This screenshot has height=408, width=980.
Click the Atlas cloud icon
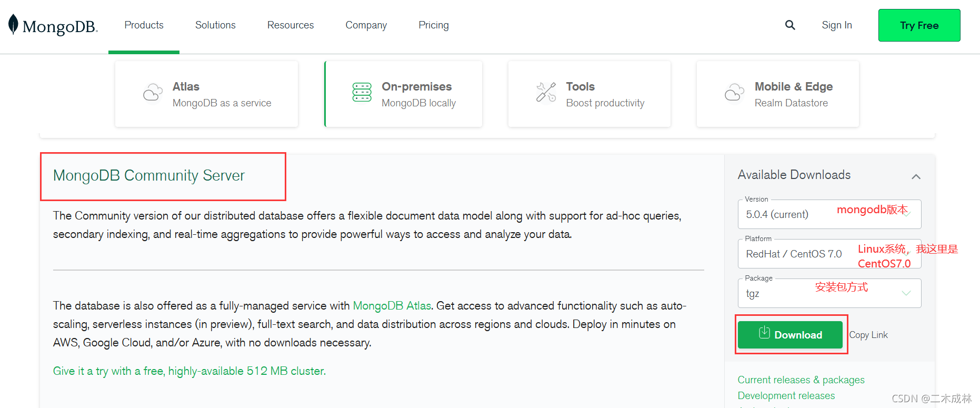(x=153, y=93)
